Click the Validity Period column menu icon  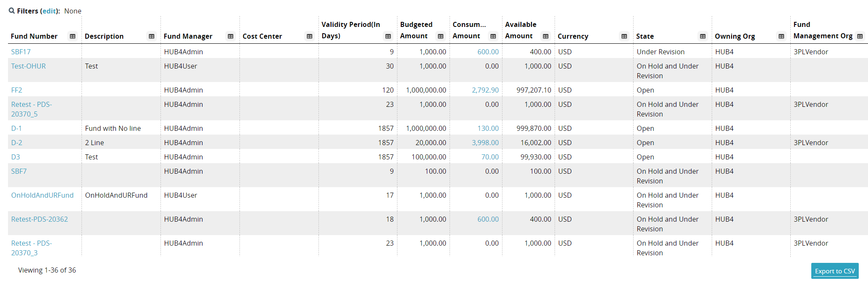(x=388, y=37)
